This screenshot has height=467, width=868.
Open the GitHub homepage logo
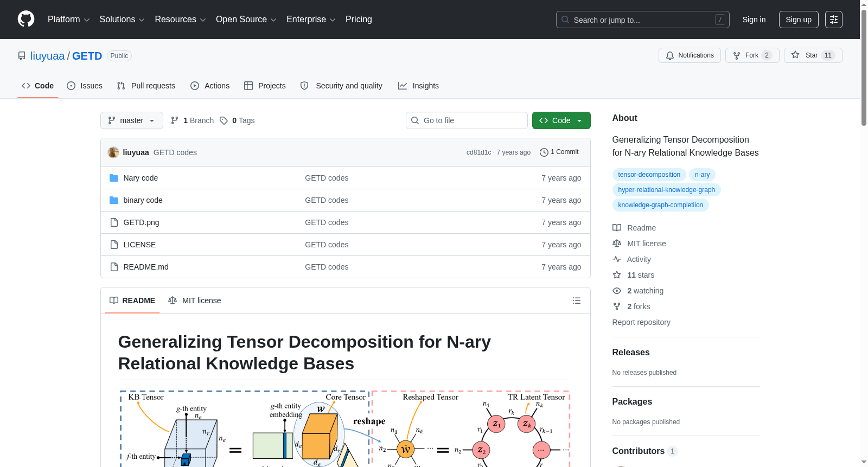[26, 20]
